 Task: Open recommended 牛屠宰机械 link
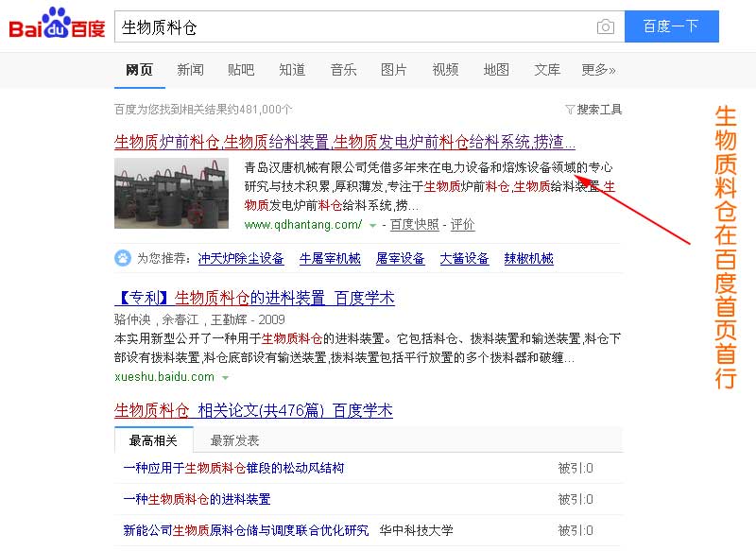tap(330, 259)
